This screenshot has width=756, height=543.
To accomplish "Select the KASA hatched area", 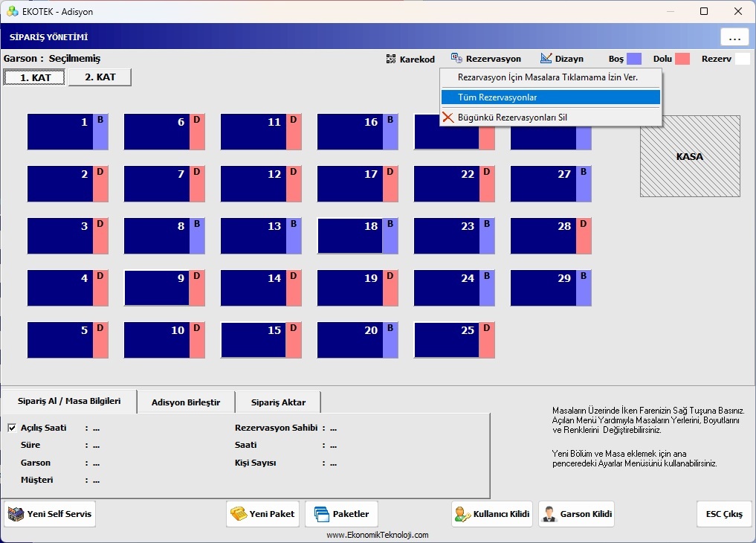I will pyautogui.click(x=690, y=156).
